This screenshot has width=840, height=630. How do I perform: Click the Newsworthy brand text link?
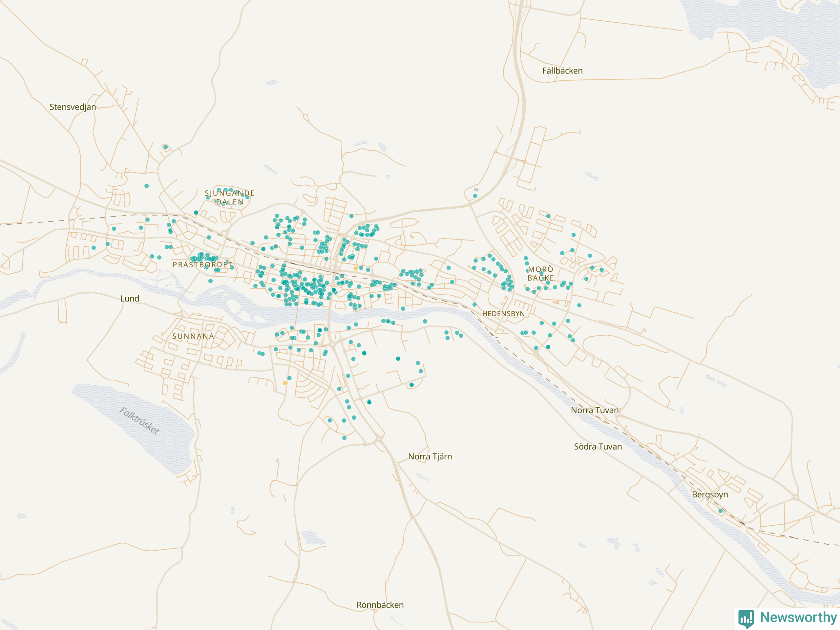[x=798, y=617]
